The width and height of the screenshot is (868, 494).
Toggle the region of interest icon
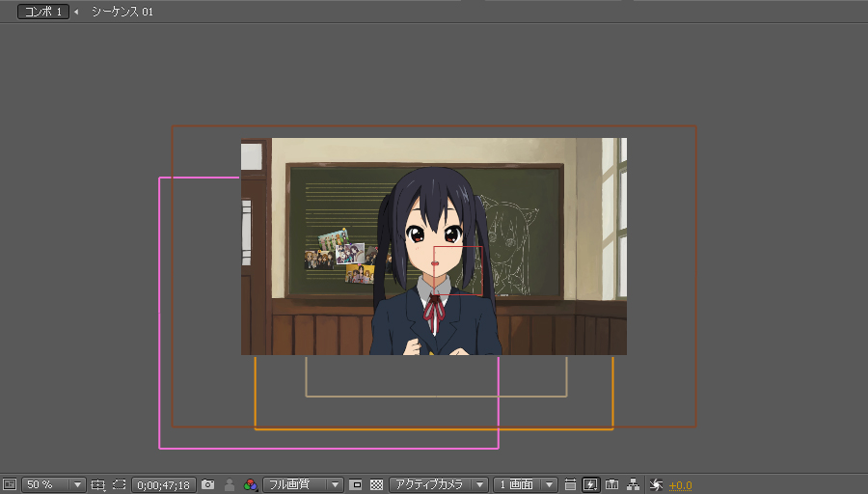[x=356, y=484]
